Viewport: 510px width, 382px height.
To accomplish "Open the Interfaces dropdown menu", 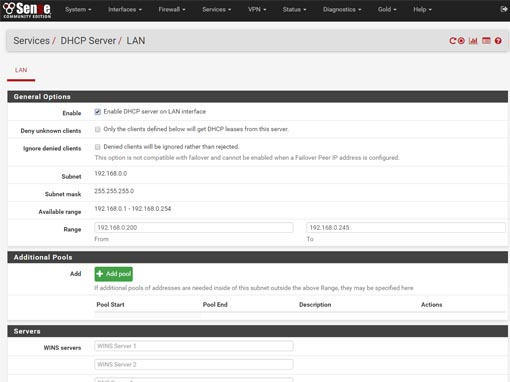I will (x=125, y=9).
